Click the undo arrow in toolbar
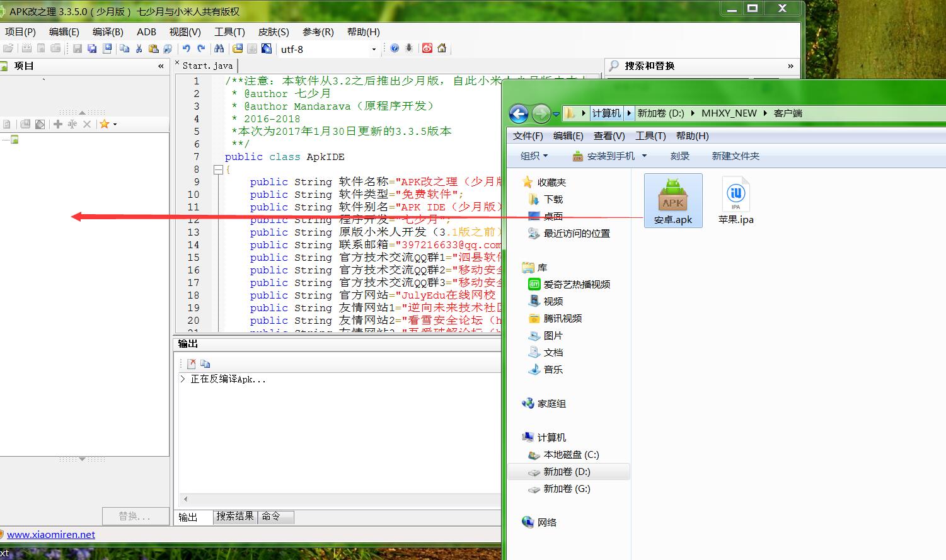This screenshot has height=560, width=946. [186, 49]
